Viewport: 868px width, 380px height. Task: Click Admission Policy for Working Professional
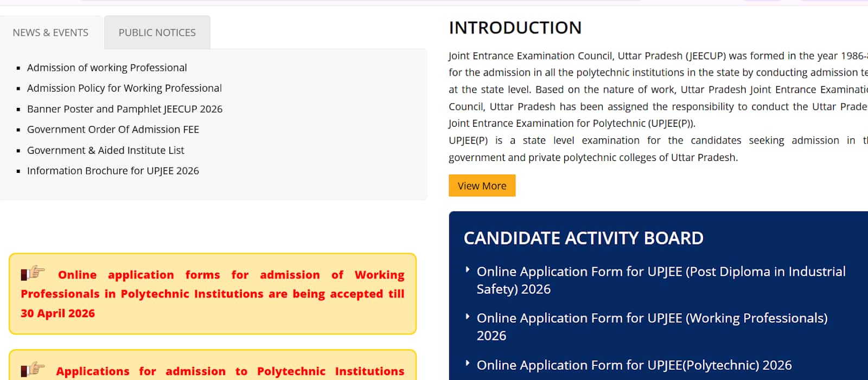124,88
